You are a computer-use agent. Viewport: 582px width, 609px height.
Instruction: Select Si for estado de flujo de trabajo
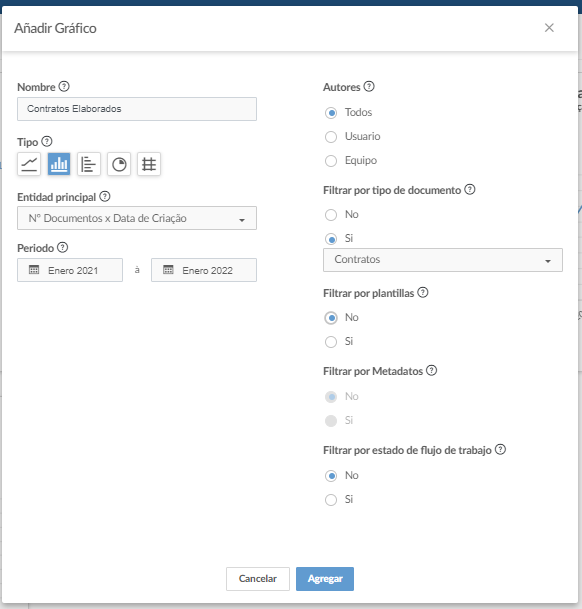point(331,500)
